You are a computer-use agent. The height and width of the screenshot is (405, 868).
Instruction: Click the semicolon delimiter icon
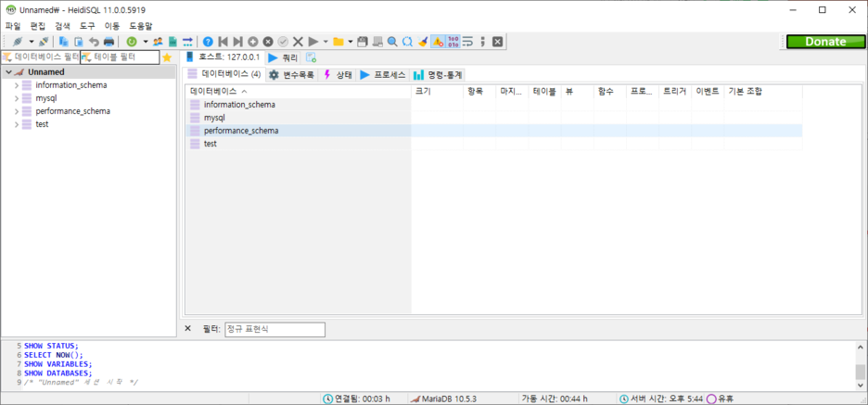pos(483,42)
